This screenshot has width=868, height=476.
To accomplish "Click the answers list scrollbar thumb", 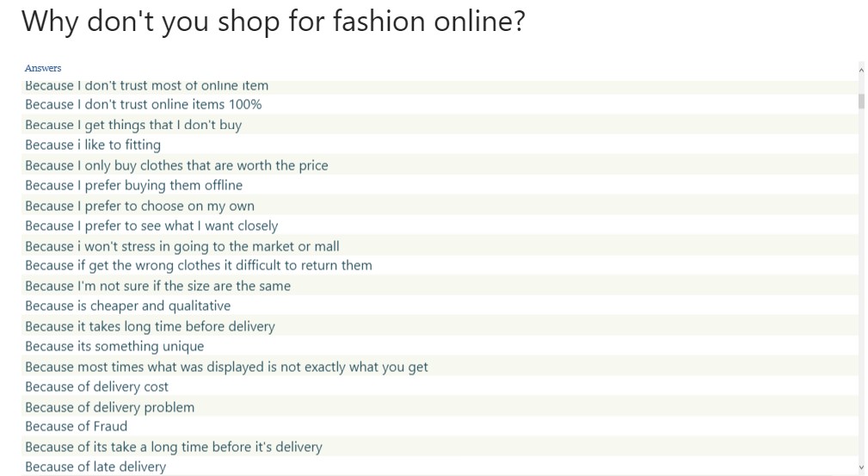I will [x=861, y=101].
